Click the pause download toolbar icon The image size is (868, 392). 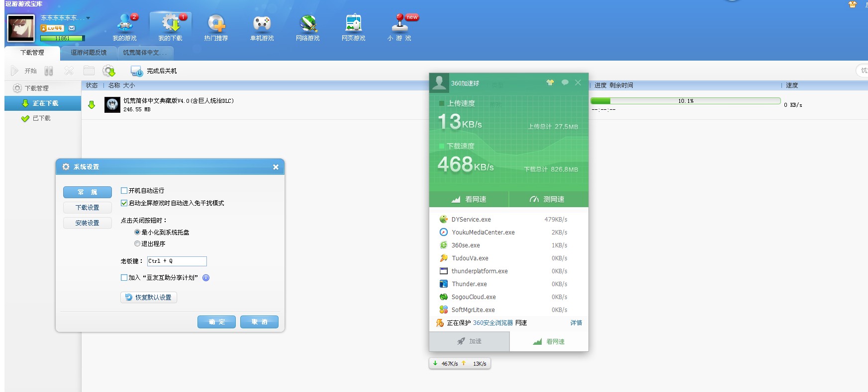49,71
